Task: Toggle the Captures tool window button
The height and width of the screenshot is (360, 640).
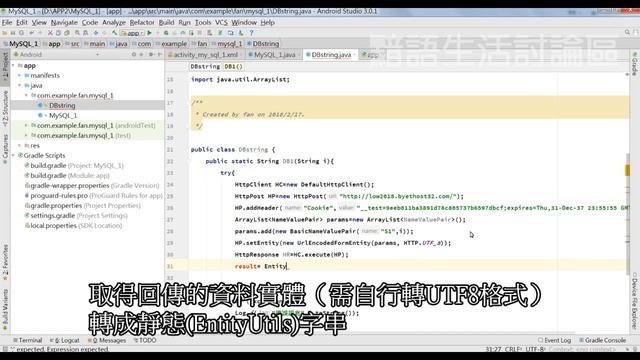Action: click(x=5, y=149)
